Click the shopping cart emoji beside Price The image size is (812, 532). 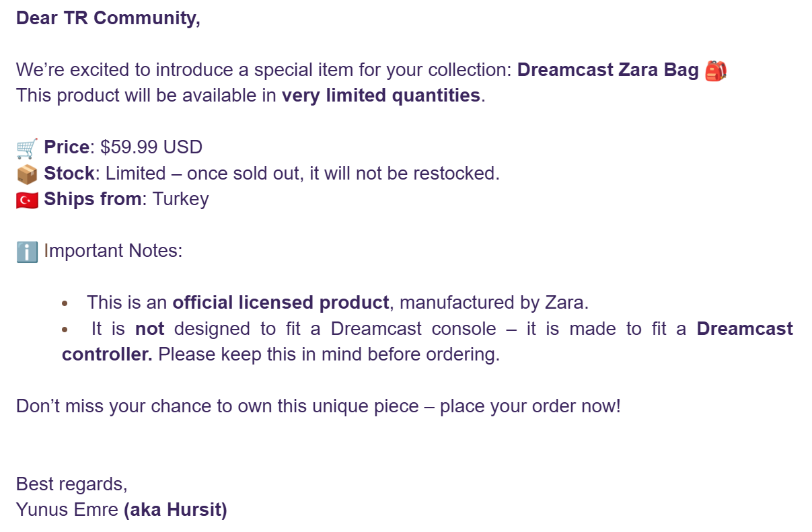(x=27, y=147)
